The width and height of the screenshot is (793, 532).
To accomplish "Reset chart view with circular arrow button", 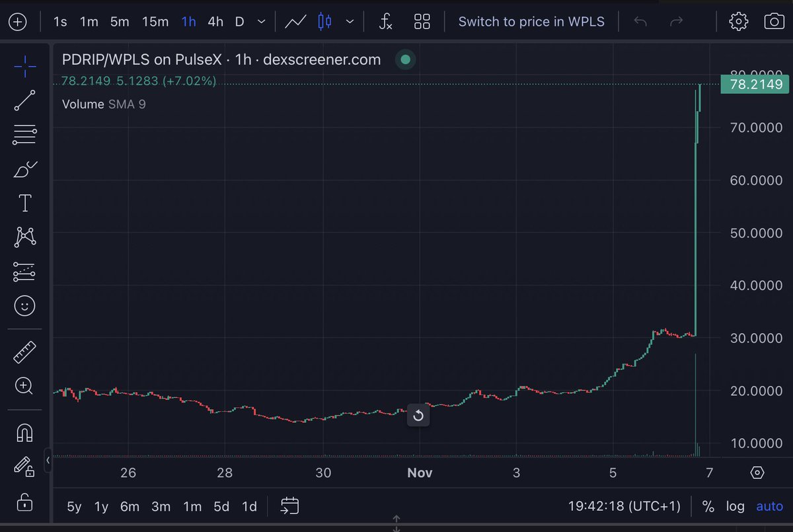I will point(418,416).
